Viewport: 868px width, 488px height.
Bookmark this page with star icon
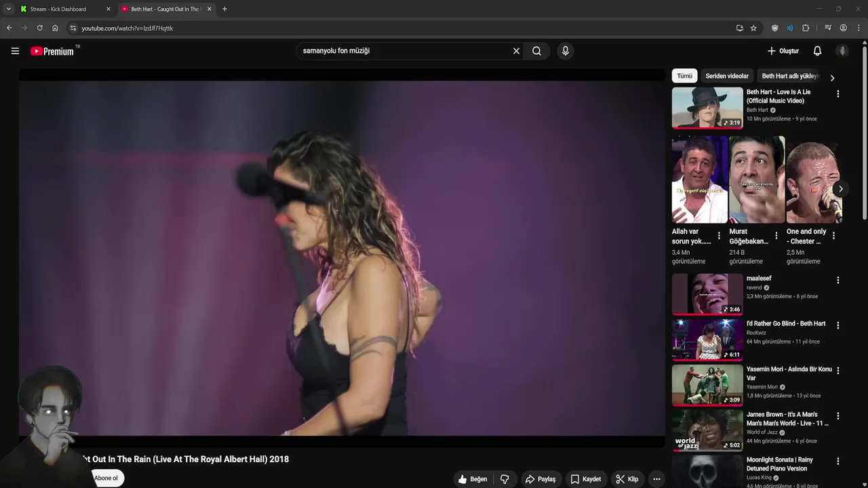[753, 28]
